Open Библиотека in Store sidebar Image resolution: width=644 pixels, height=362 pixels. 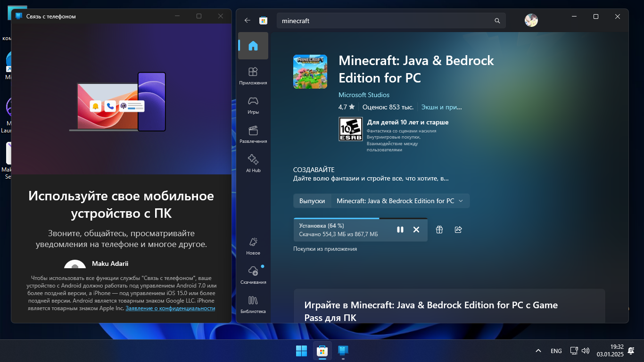pyautogui.click(x=253, y=304)
